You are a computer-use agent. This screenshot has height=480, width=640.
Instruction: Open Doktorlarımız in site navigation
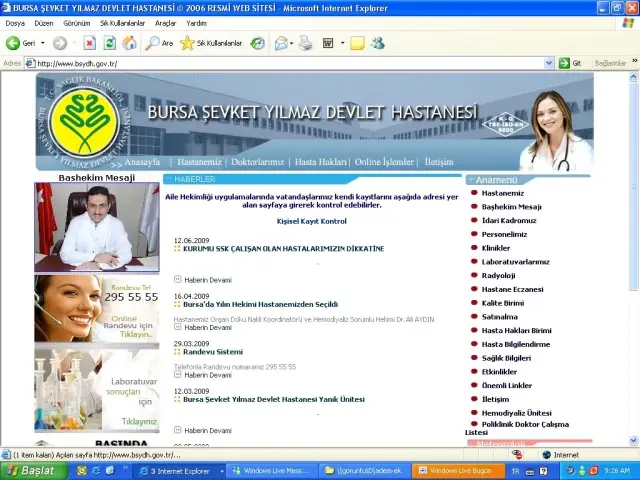coord(258,162)
